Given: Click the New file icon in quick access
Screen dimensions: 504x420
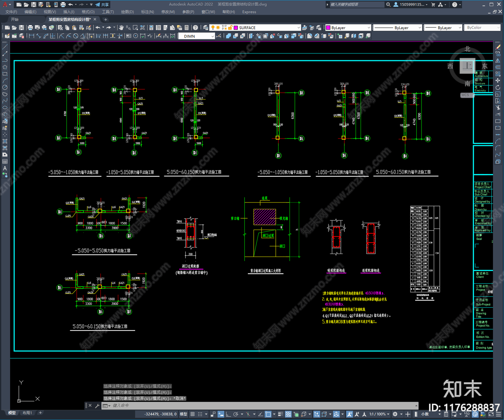Looking at the screenshot, I should coord(19,4).
